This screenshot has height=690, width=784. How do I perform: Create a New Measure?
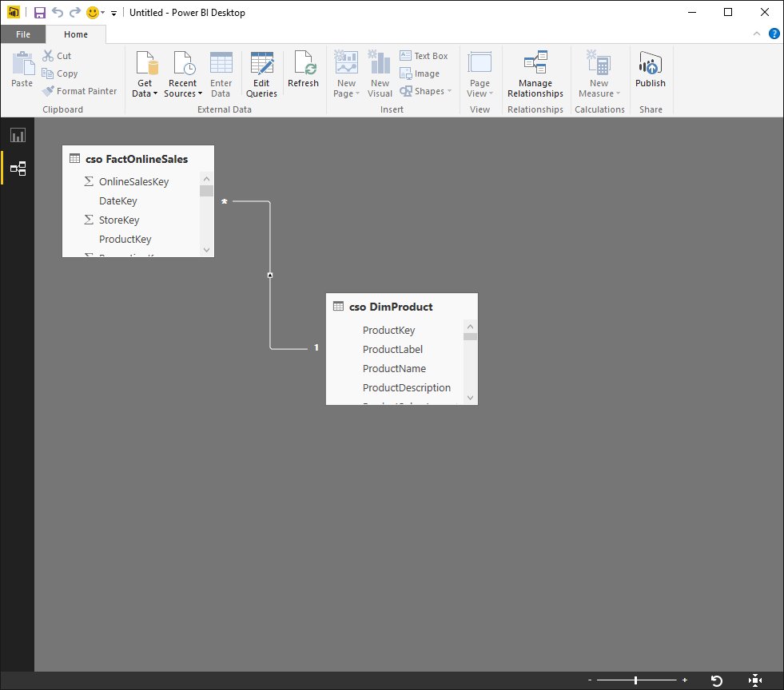tap(599, 73)
